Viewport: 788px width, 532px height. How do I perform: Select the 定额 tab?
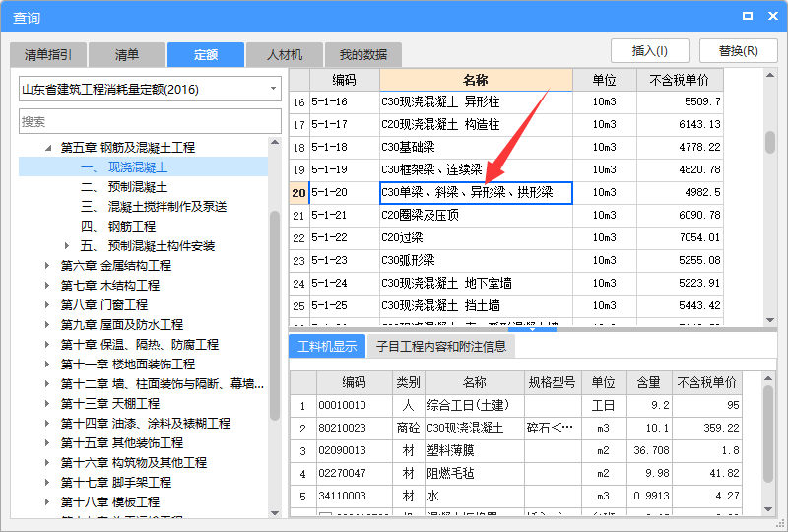[x=206, y=55]
